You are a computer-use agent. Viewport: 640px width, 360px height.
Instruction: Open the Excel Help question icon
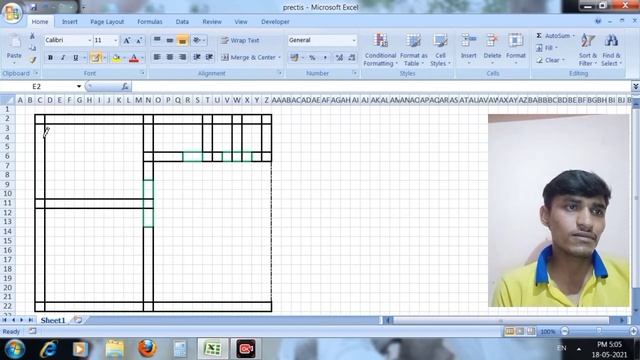pyautogui.click(x=598, y=21)
